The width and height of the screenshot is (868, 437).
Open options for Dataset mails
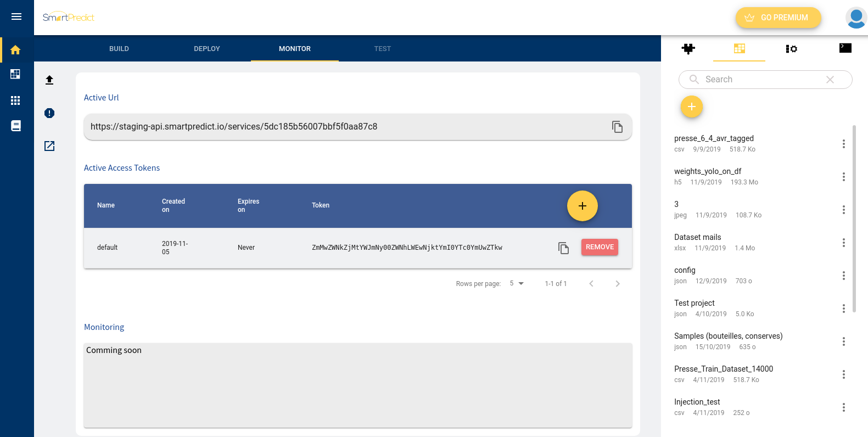point(843,243)
